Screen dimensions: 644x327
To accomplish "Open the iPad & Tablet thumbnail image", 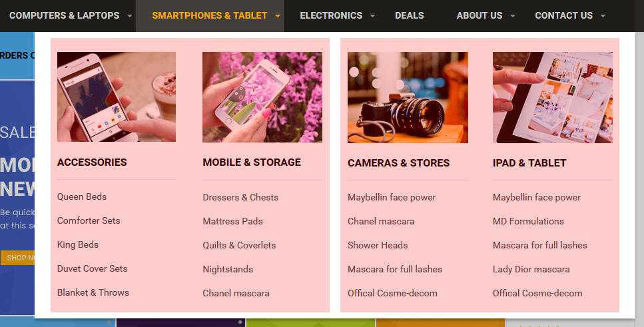I will pyautogui.click(x=552, y=97).
